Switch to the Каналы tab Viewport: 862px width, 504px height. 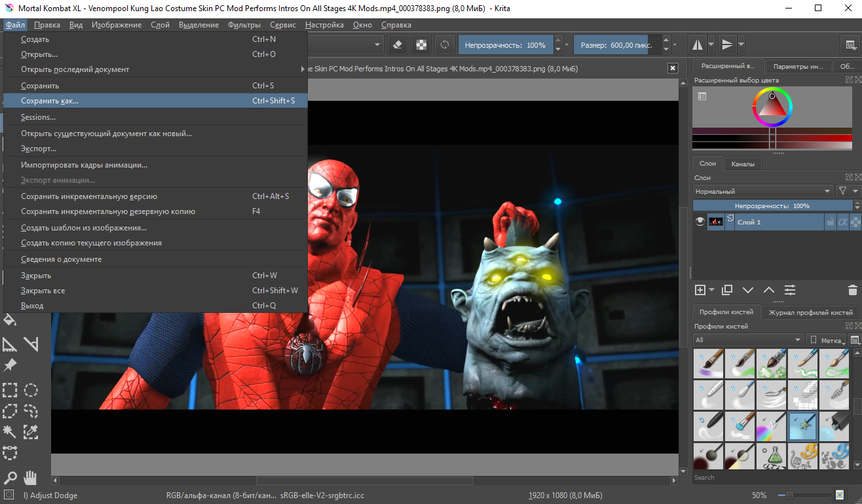click(743, 164)
